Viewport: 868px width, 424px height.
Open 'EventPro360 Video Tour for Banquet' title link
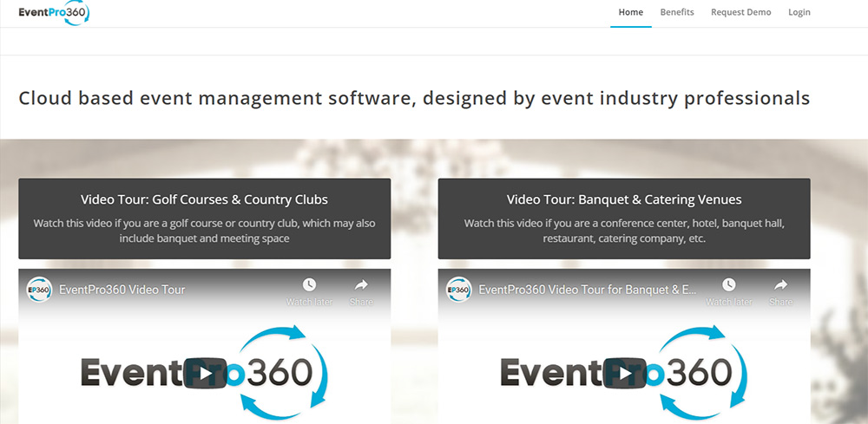coord(588,290)
